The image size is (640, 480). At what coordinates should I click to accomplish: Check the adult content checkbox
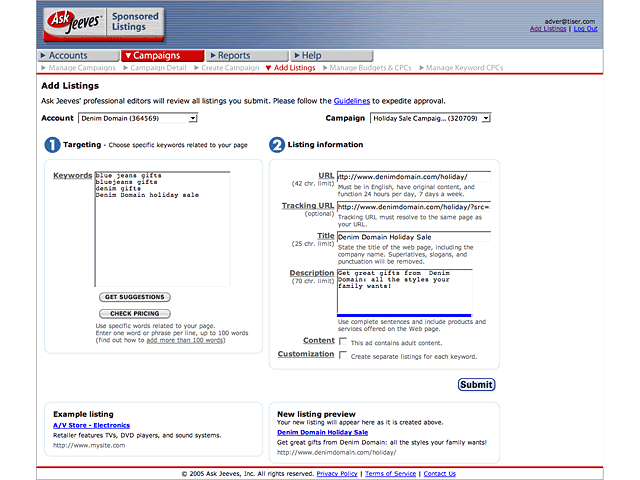[343, 342]
